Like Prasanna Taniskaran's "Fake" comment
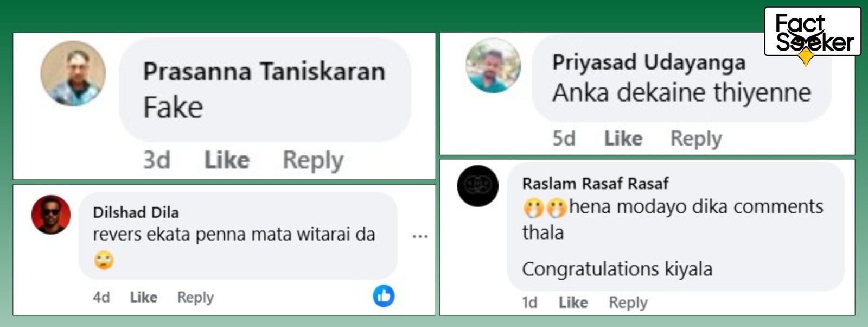The height and width of the screenshot is (327, 868). pos(227,160)
